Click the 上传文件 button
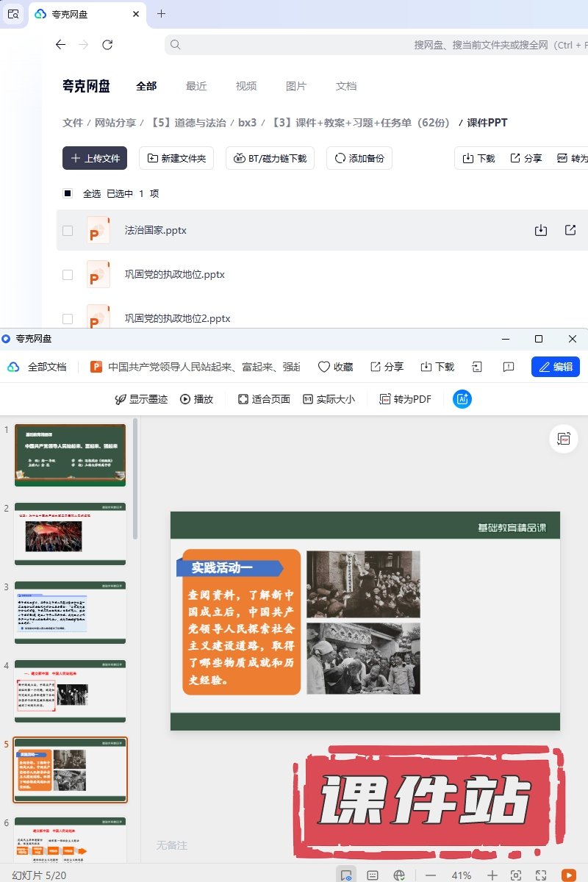588x882 pixels. (x=95, y=158)
